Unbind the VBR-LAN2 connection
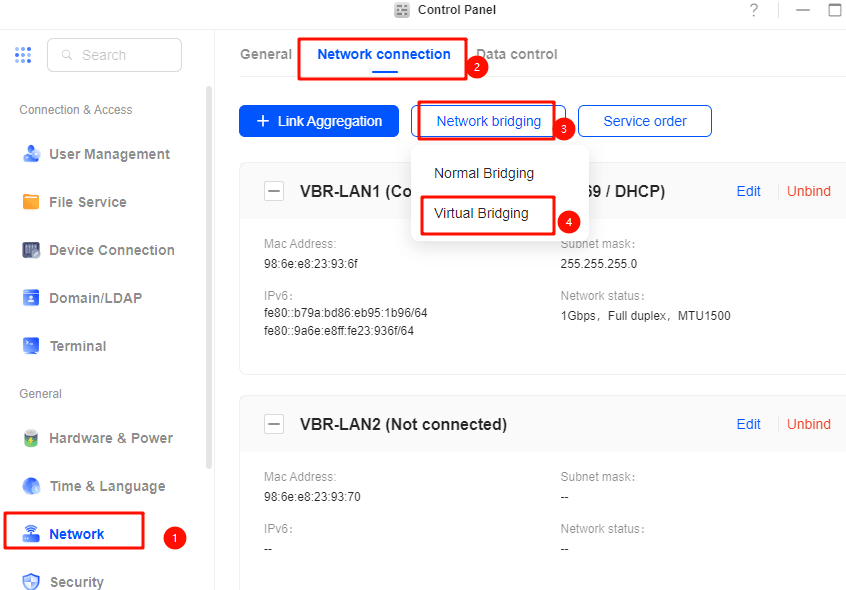846x590 pixels. [808, 424]
